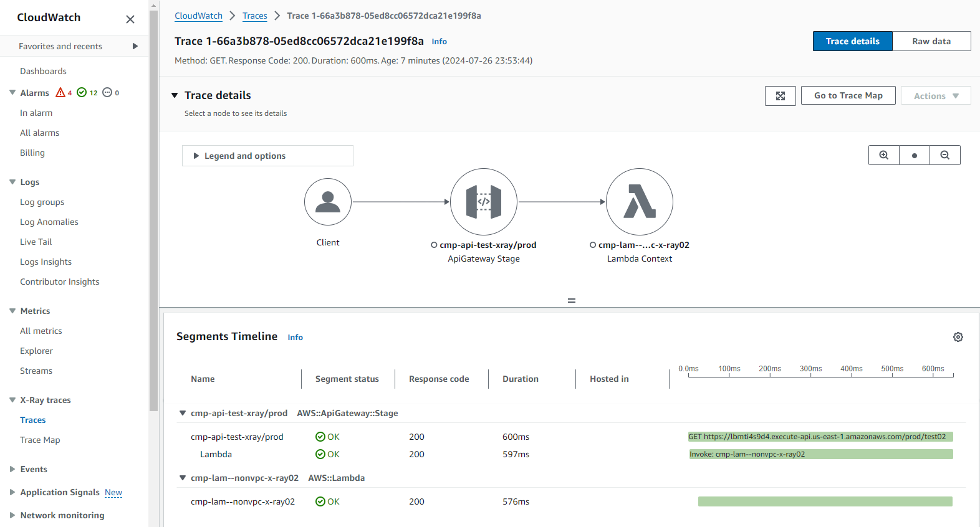Zoom out on the trace map
Screen dimensions: 980x527
click(944, 155)
